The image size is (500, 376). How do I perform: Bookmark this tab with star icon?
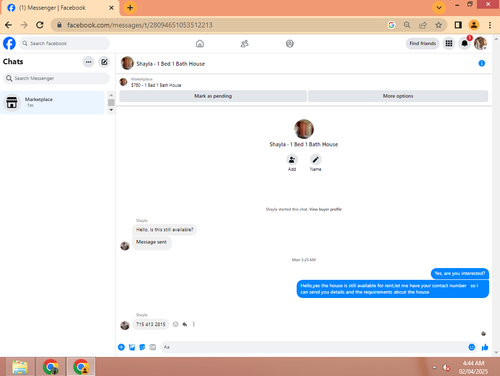click(x=439, y=25)
